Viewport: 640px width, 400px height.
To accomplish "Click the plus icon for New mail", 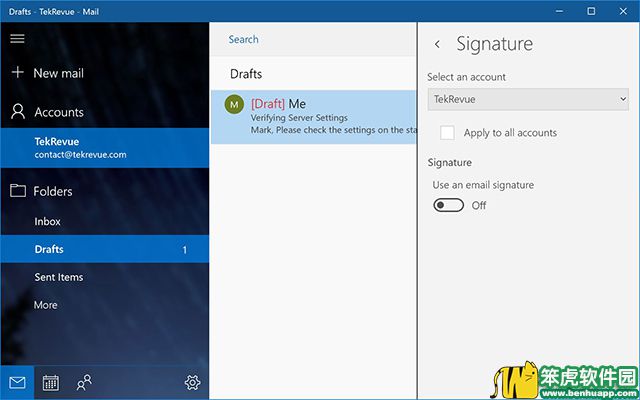I will pyautogui.click(x=18, y=73).
